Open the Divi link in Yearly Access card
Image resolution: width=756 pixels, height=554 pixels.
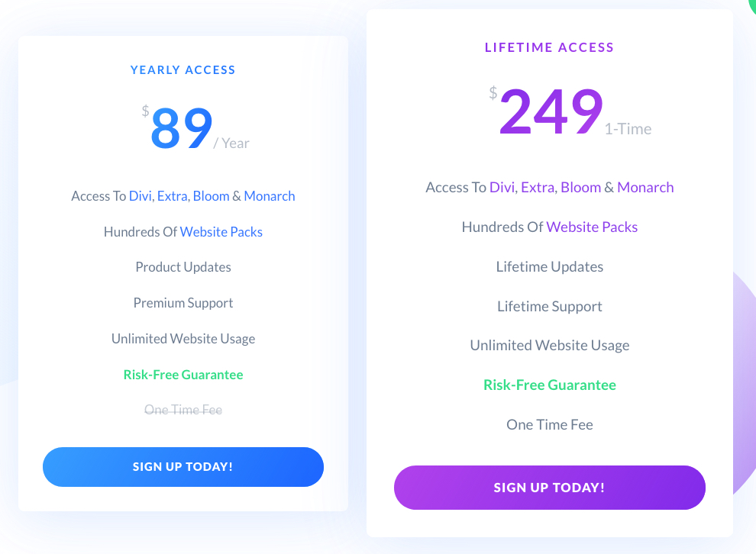coord(140,196)
